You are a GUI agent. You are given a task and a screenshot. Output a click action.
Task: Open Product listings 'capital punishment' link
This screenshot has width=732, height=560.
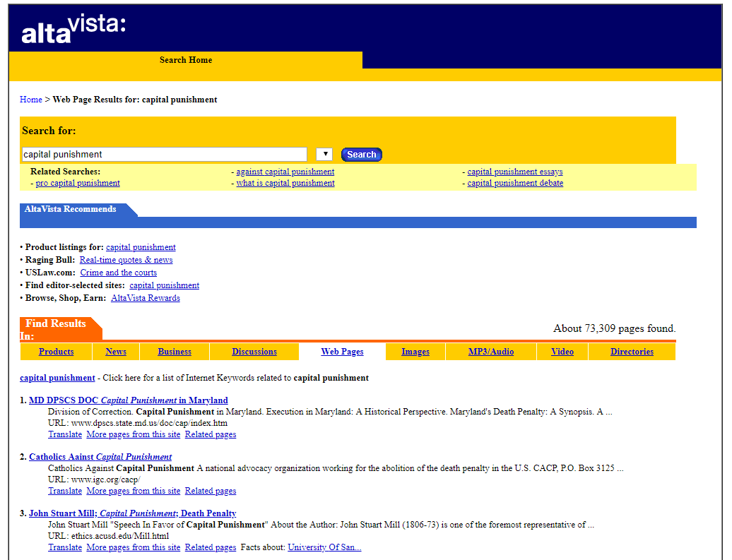[141, 247]
